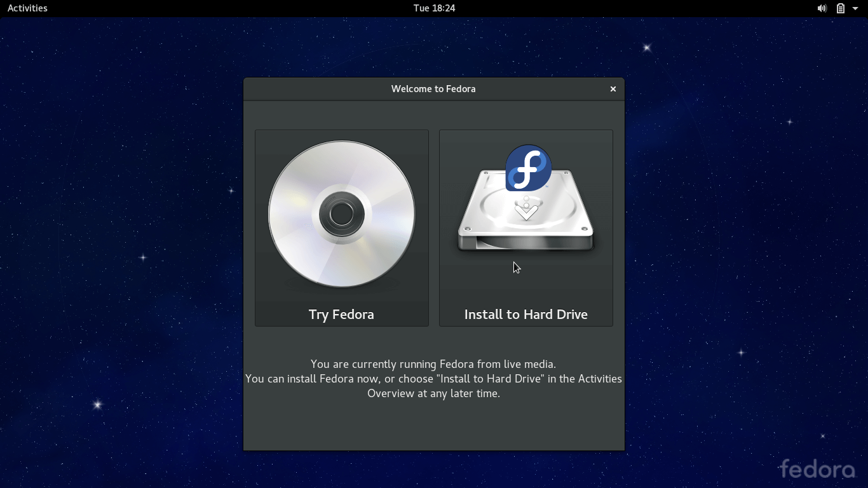Click the center hole of the CD
Screen dimensions: 868x488
click(342, 214)
